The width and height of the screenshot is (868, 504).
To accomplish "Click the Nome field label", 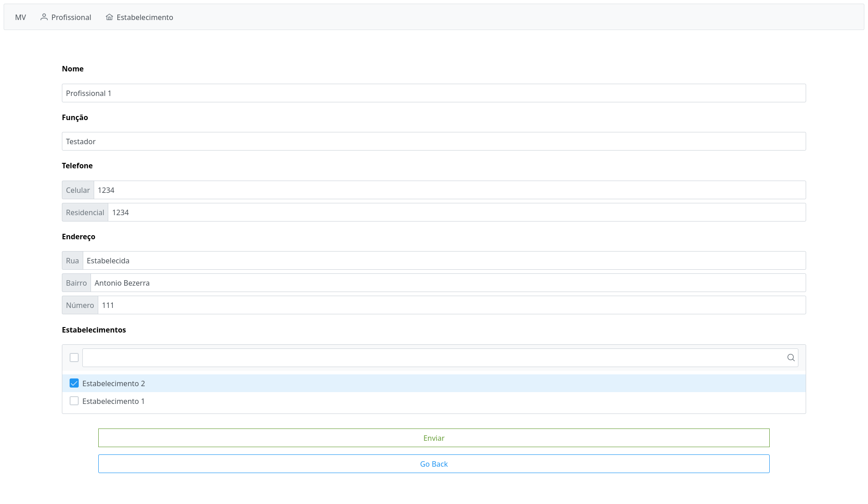I will (73, 69).
